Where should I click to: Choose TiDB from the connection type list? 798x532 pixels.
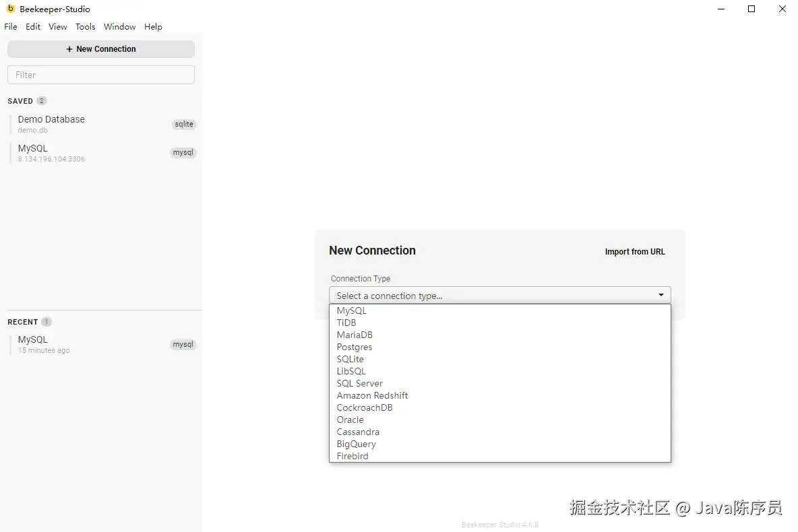[500, 323]
